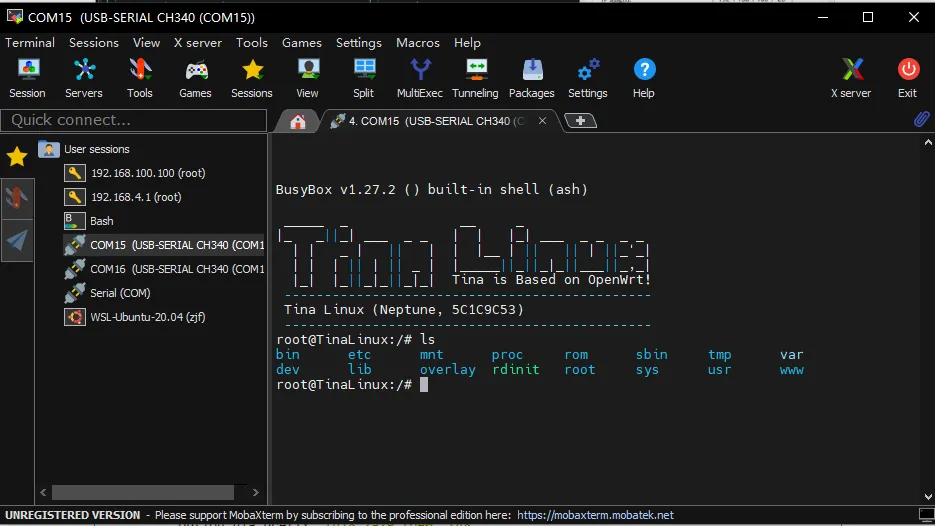Collapse the User sessions tree node
This screenshot has width=935, height=526.
[x=48, y=149]
